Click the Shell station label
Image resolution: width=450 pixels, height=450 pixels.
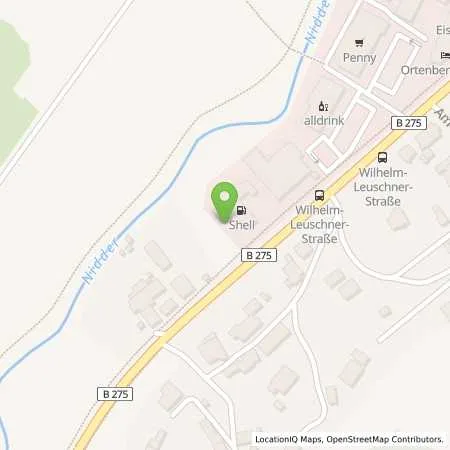(x=242, y=225)
